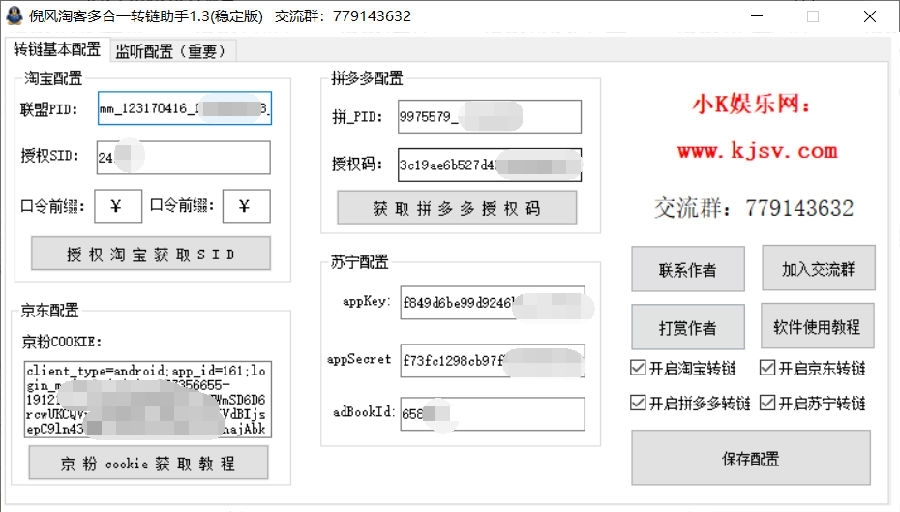Open 京粉cookie获取教程 button
This screenshot has height=512, width=900.
(149, 463)
